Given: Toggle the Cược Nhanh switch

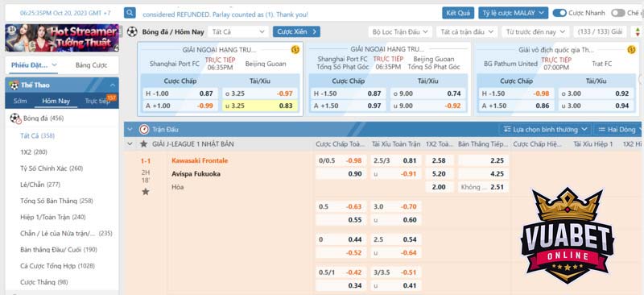Looking at the screenshot, I should click(559, 13).
